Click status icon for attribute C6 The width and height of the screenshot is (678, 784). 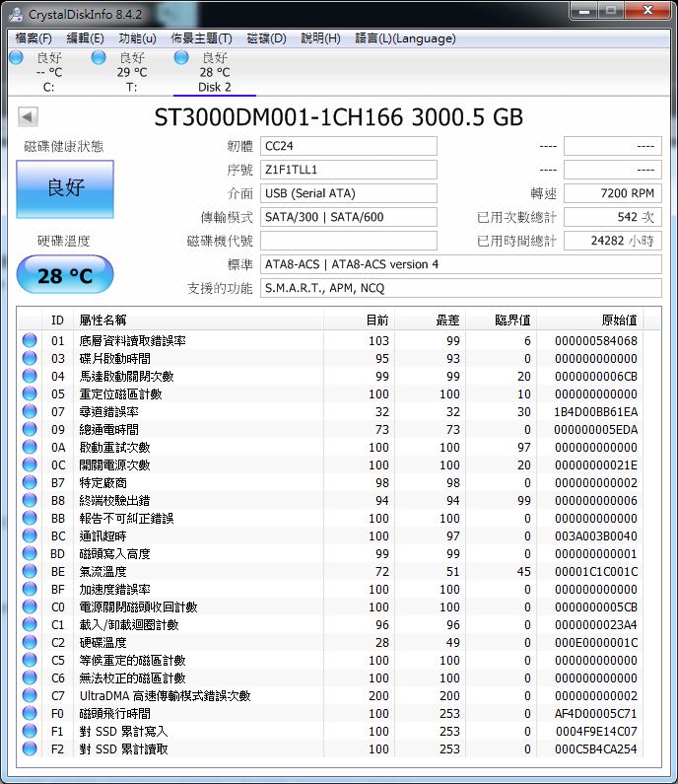(x=30, y=677)
